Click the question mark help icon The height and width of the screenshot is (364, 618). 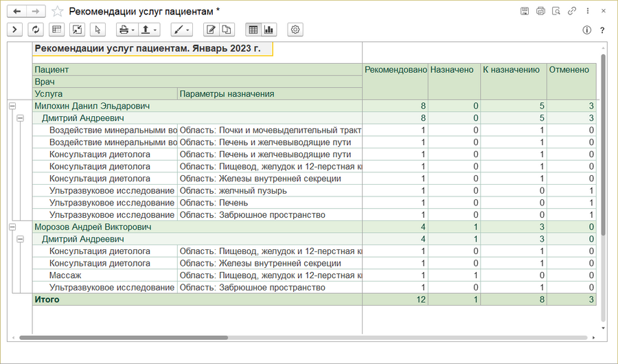pos(602,30)
